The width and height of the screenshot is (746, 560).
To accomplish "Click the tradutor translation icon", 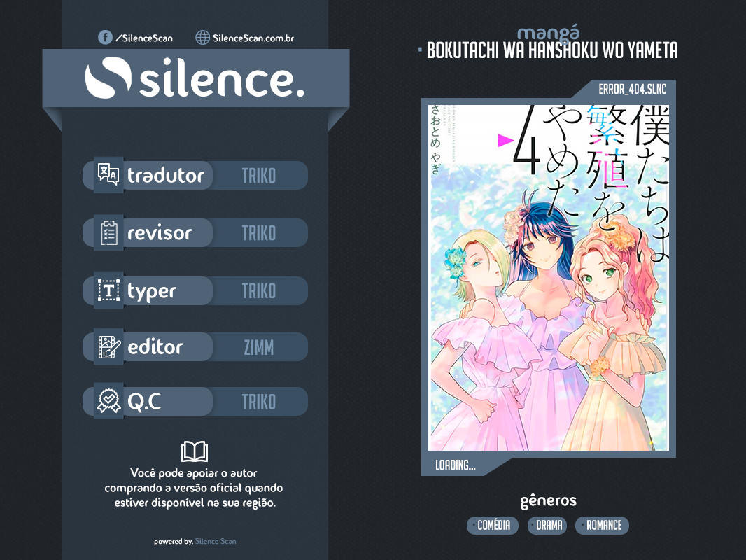I will tap(108, 175).
